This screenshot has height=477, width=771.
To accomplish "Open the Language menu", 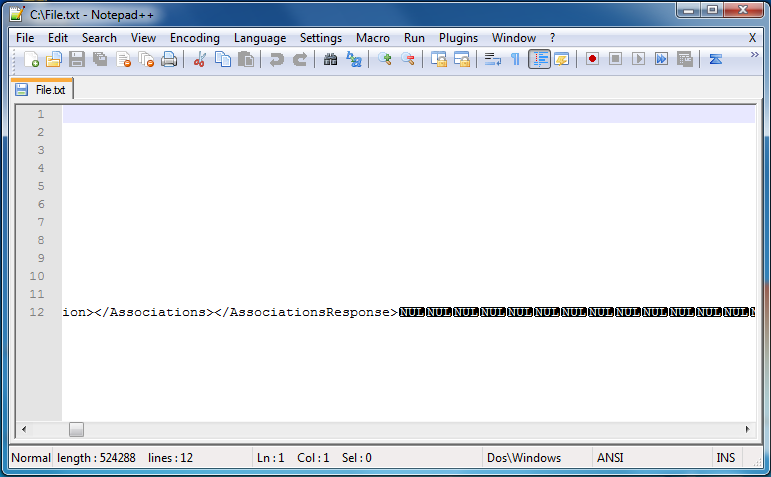I will 260,38.
